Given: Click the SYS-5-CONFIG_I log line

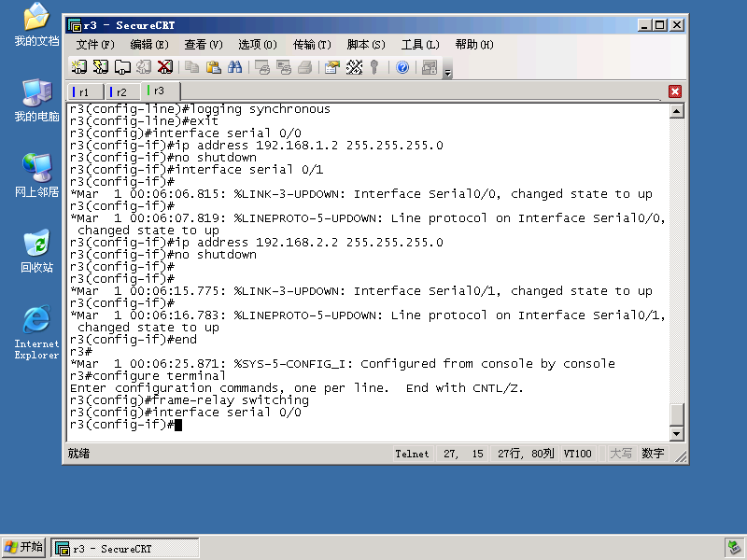Looking at the screenshot, I should [x=342, y=364].
